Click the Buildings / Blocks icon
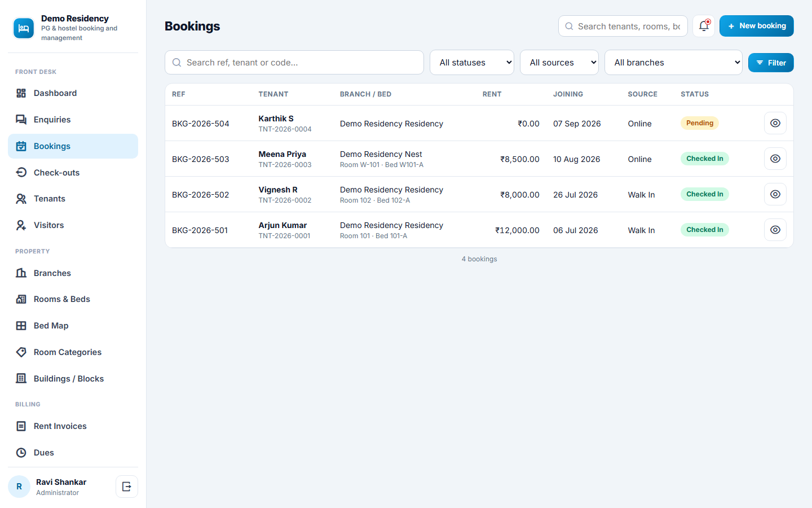Image resolution: width=812 pixels, height=508 pixels. (x=21, y=379)
